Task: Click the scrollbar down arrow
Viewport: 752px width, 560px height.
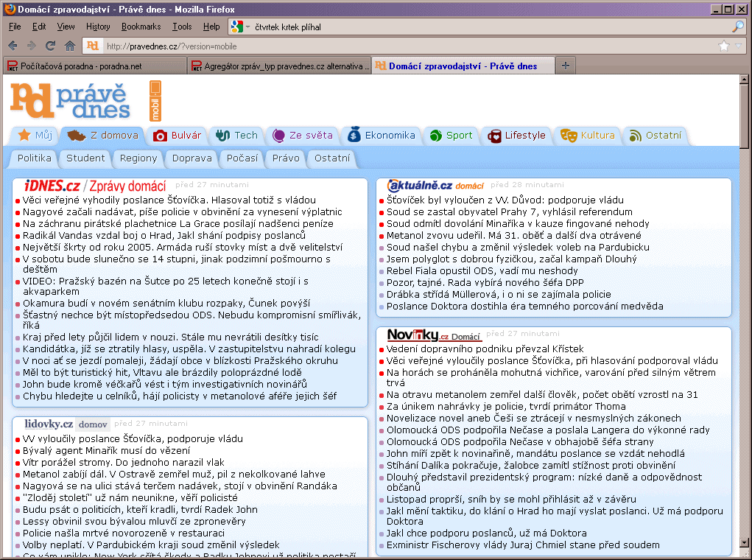Action: click(x=744, y=543)
